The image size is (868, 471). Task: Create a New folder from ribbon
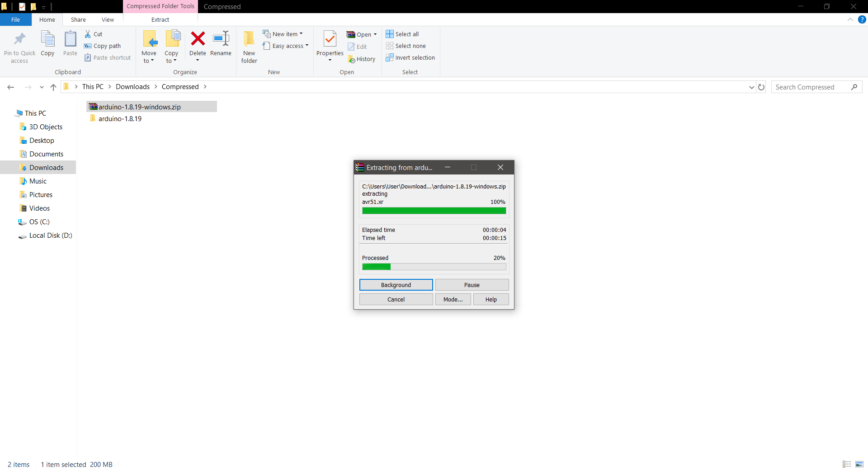[x=249, y=47]
